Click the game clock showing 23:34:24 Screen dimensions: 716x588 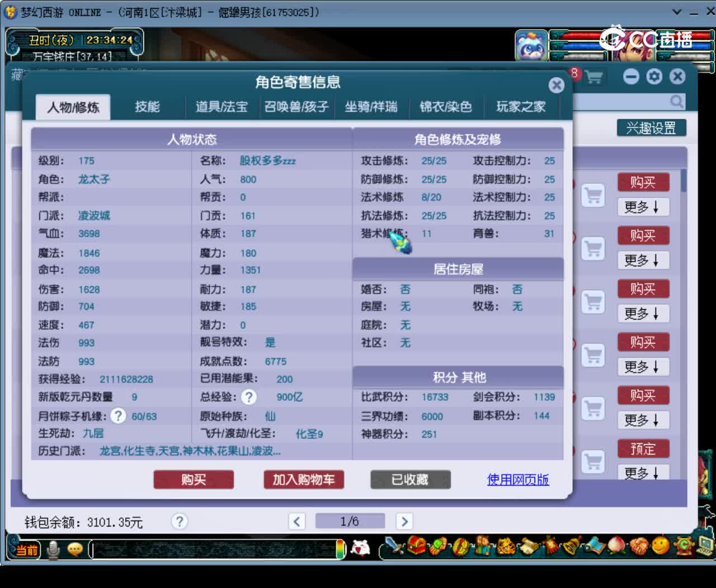pyautogui.click(x=110, y=40)
